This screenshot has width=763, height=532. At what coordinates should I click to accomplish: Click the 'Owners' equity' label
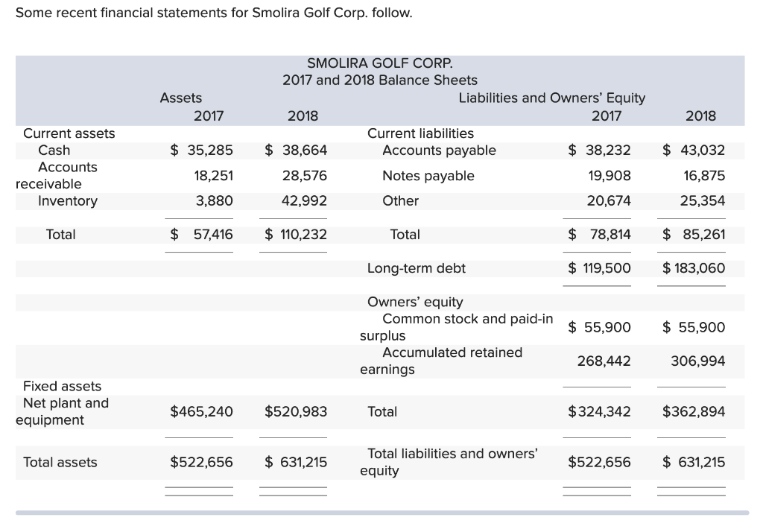[415, 302]
